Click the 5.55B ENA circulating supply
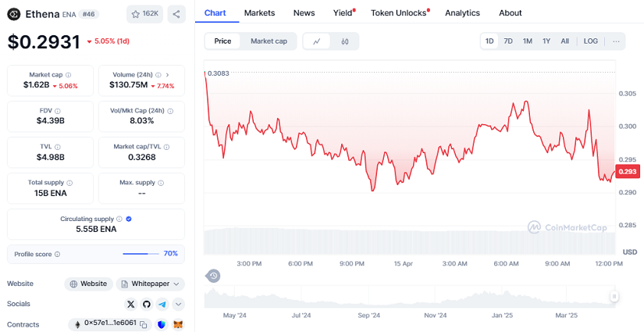 (x=96, y=230)
